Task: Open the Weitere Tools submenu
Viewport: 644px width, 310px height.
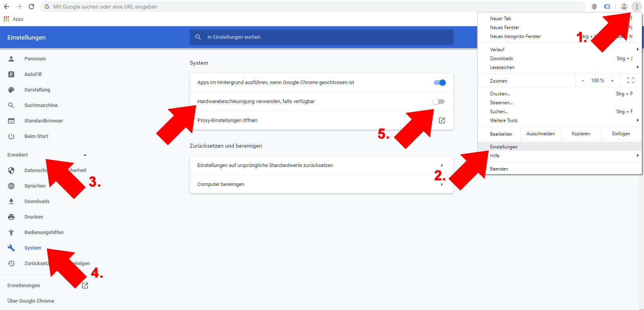Action: pyautogui.click(x=560, y=121)
